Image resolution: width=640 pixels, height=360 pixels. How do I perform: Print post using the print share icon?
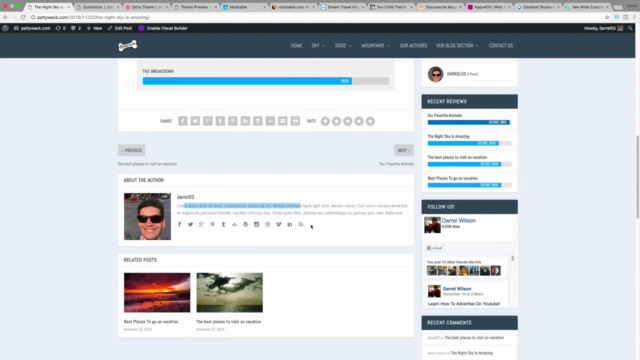pos(295,121)
